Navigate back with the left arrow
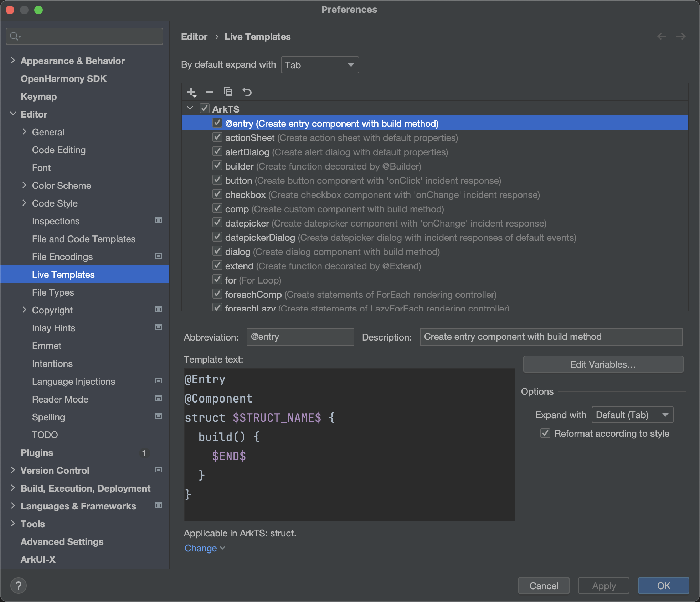This screenshot has width=700, height=602. coord(662,36)
